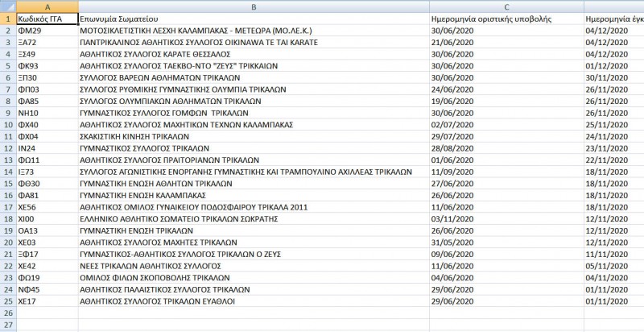Select column A header

point(45,6)
